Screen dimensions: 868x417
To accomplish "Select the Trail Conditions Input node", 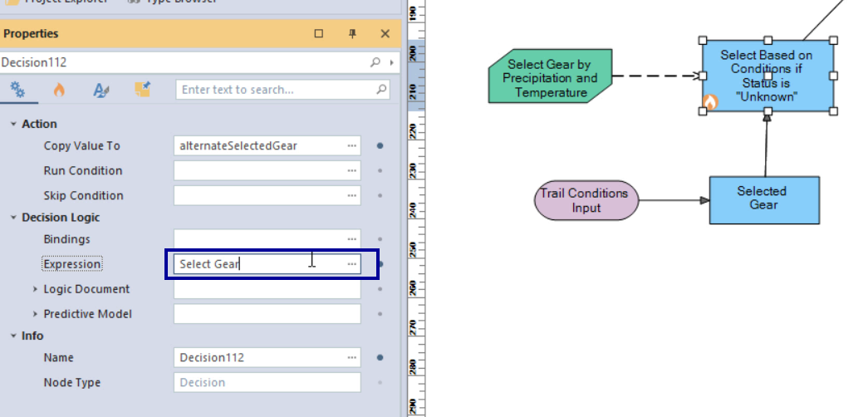I will 586,200.
